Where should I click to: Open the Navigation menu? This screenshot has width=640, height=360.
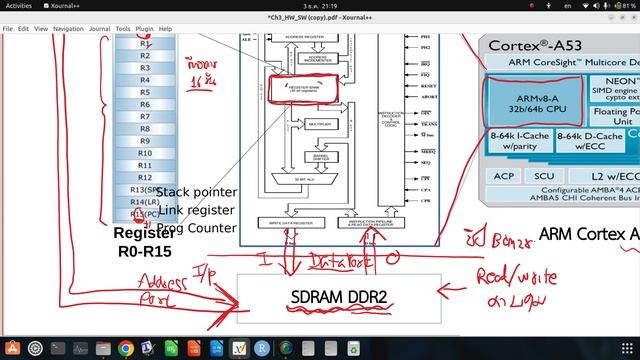tap(68, 29)
